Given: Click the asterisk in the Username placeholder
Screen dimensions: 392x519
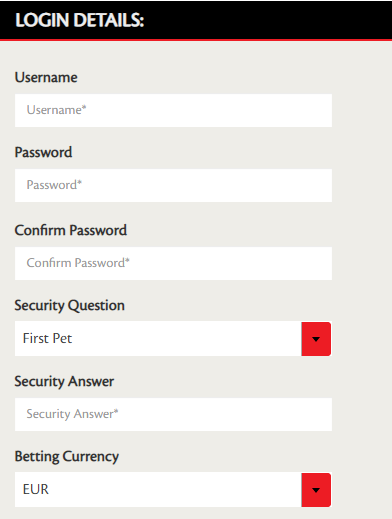Looking at the screenshot, I should pos(84,107).
